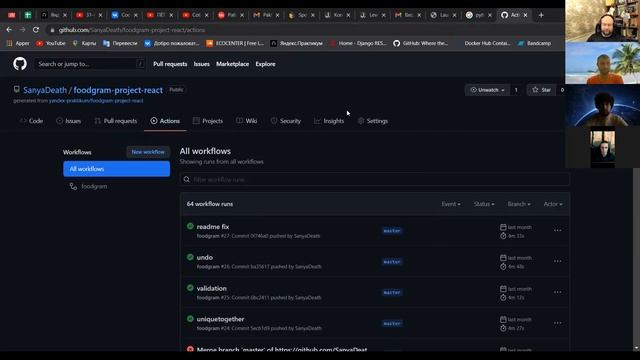Click participant thumbnail with palm trees
This screenshot has width=640, height=360.
pos(602,63)
